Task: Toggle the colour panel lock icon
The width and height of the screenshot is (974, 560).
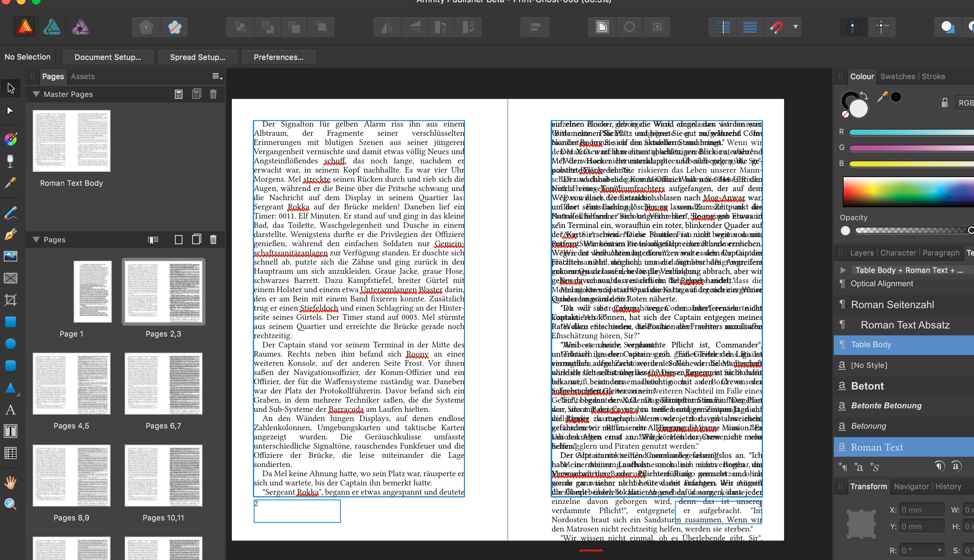Action: [944, 102]
